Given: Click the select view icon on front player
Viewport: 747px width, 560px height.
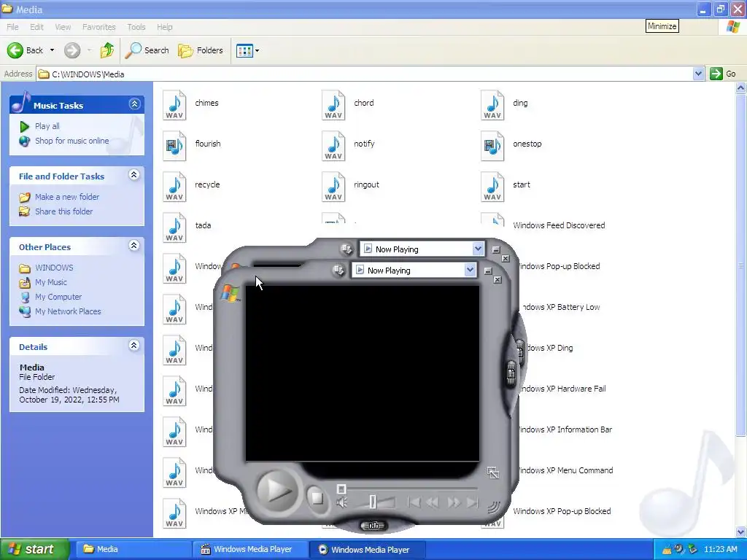Looking at the screenshot, I should [338, 270].
